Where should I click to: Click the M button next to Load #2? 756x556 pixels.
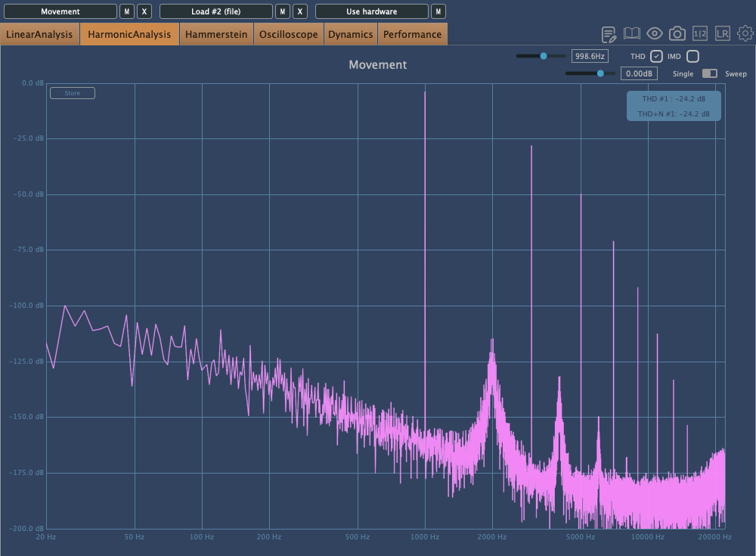click(282, 11)
